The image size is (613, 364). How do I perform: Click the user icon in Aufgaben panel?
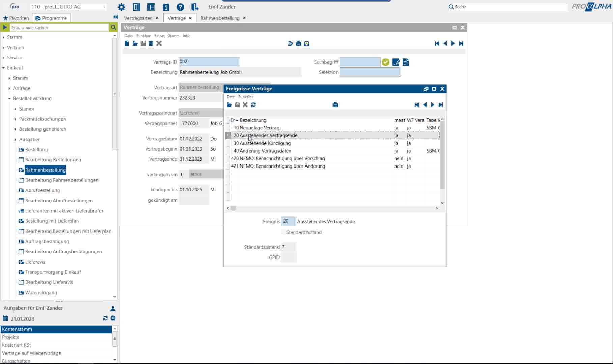(113, 308)
